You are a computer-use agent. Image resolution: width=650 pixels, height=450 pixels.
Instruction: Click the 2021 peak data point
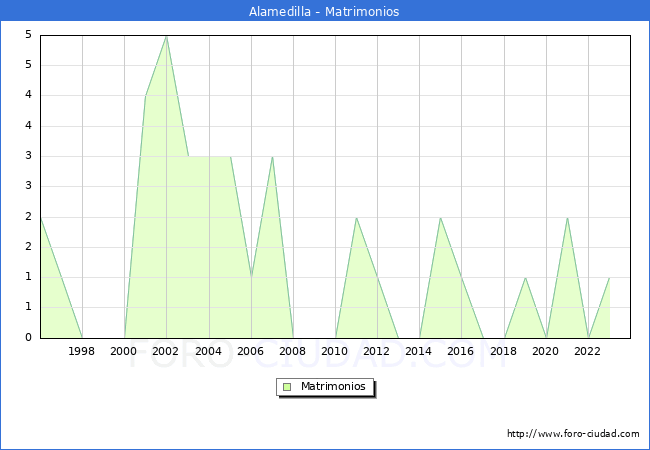[567, 218]
